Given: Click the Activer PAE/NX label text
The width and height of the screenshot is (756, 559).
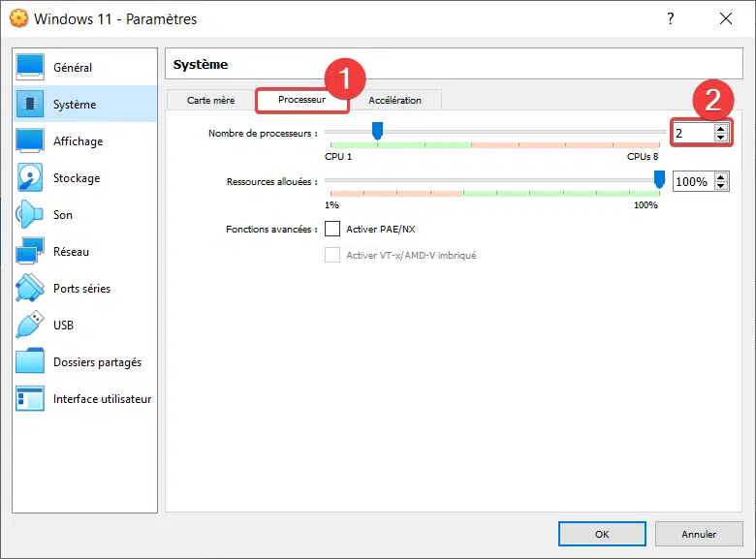Looking at the screenshot, I should [380, 229].
